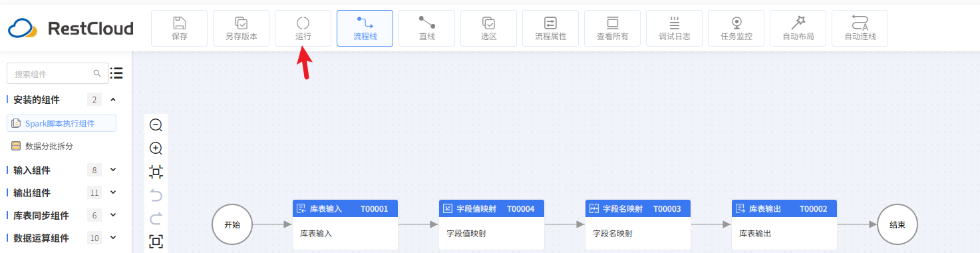The image size is (980, 253).
Task: Open 流程属性 flow properties
Action: pyautogui.click(x=551, y=28)
